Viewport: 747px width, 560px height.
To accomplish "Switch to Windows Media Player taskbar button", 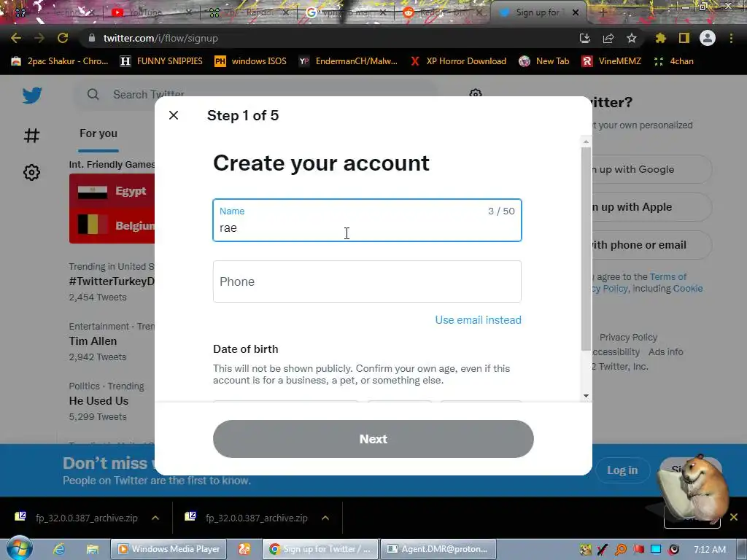I will [169, 549].
